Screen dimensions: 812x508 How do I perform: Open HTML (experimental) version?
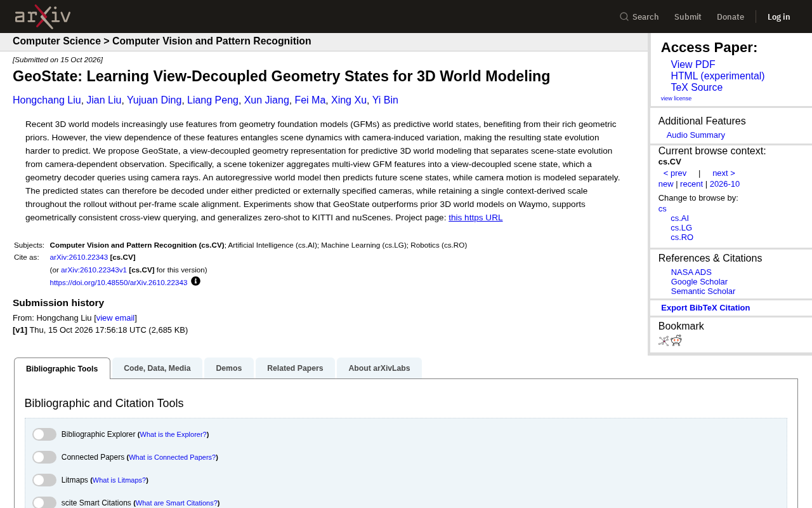(717, 76)
